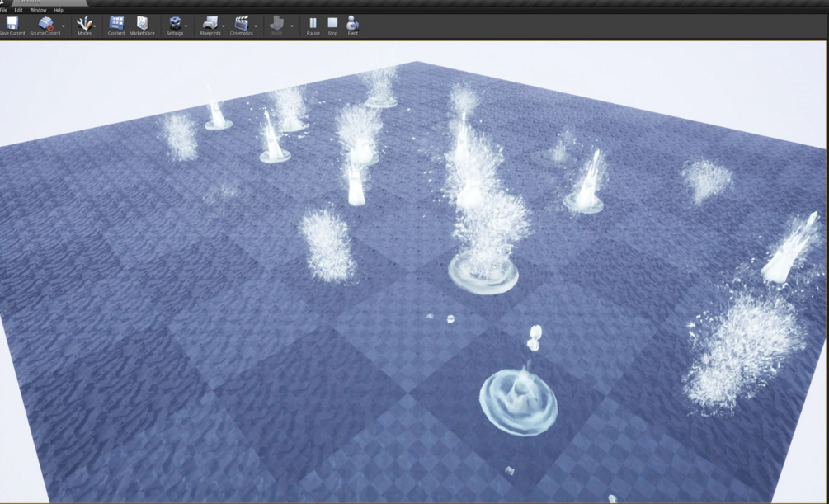Expand the Settings dropdown arrow

pyautogui.click(x=186, y=26)
